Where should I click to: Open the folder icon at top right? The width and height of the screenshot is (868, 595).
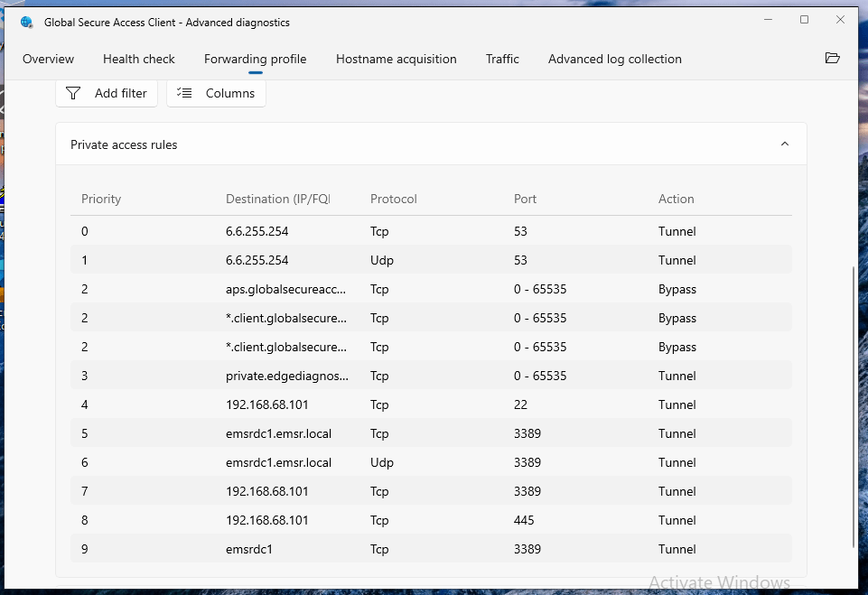click(832, 59)
